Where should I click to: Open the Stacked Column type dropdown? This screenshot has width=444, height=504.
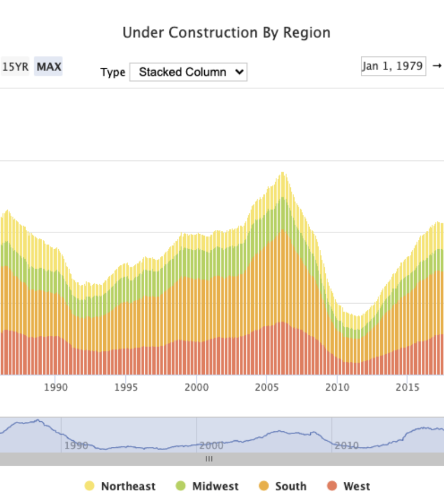click(188, 72)
